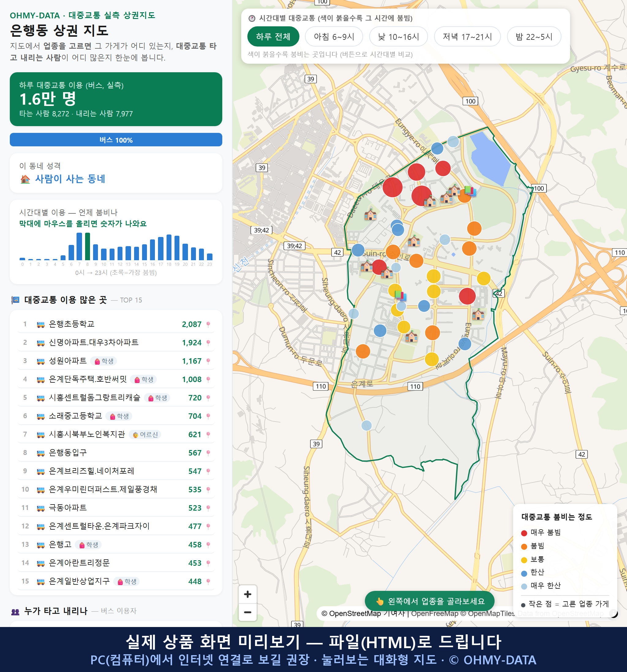The image size is (627, 672).
Task: Click the ridership value 2,087
Action: point(192,325)
